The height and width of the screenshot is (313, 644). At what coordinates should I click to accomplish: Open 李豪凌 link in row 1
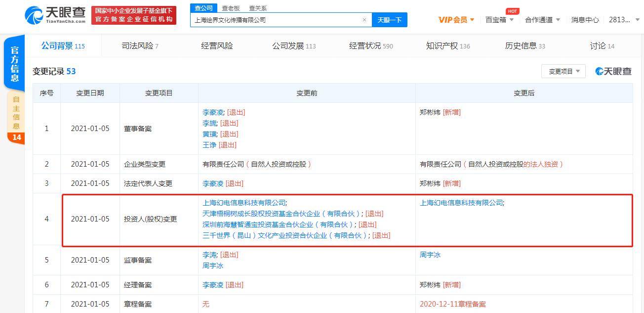(x=213, y=112)
